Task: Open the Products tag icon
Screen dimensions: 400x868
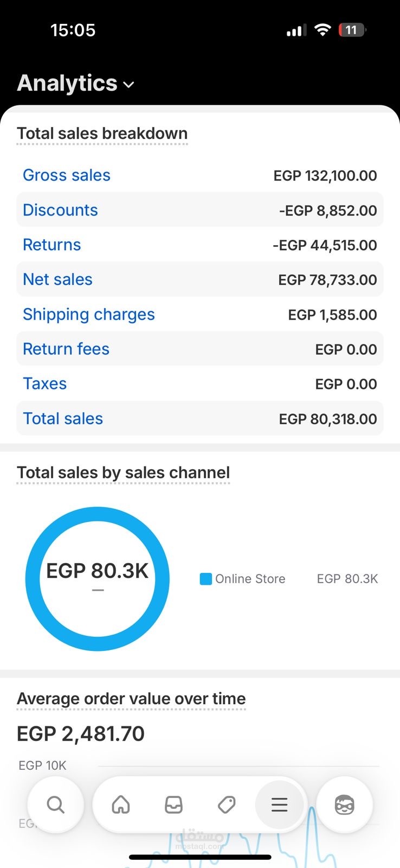Action: point(227,805)
